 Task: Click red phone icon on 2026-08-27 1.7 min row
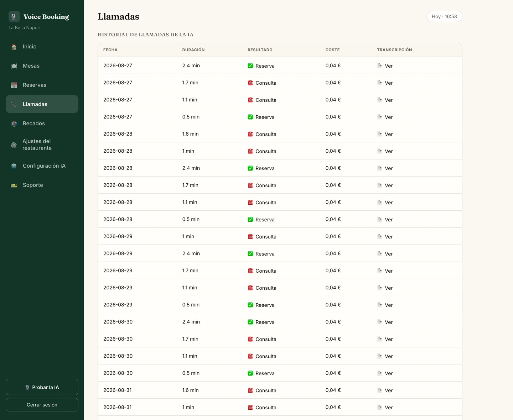click(250, 83)
